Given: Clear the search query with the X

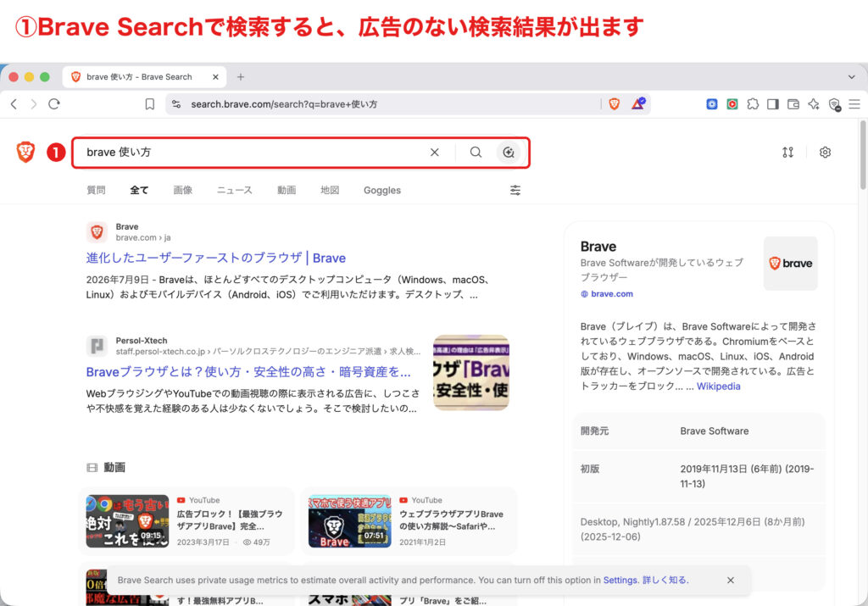Looking at the screenshot, I should click(x=435, y=153).
